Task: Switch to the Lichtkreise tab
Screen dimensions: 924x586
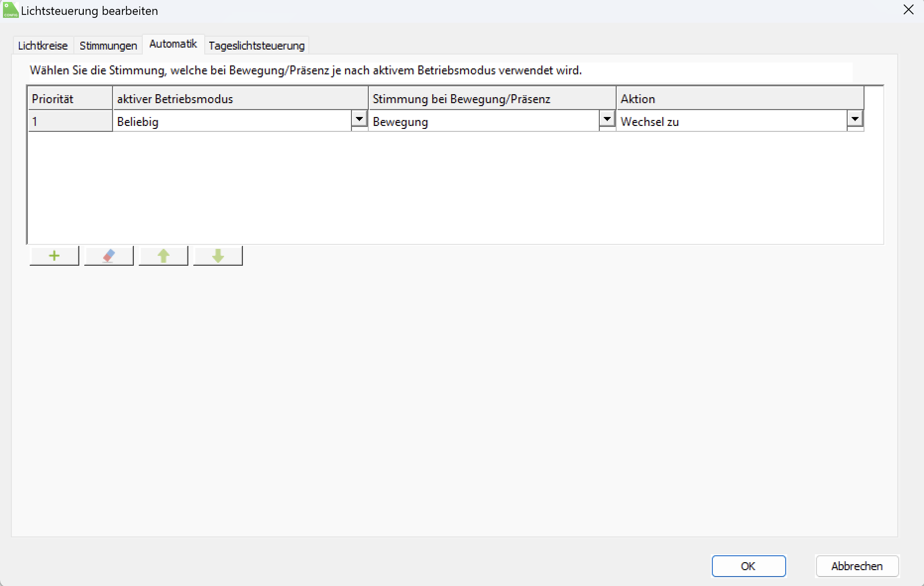Action: point(43,46)
